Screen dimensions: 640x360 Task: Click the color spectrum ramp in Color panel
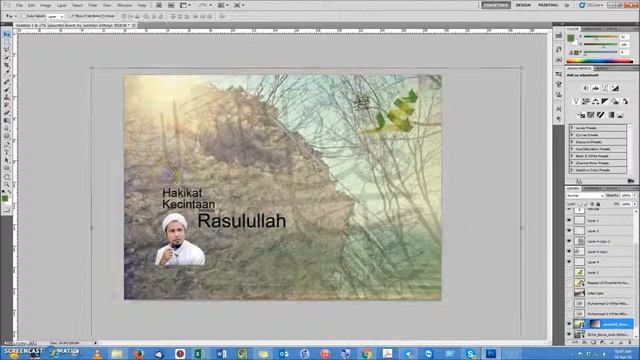[600, 61]
